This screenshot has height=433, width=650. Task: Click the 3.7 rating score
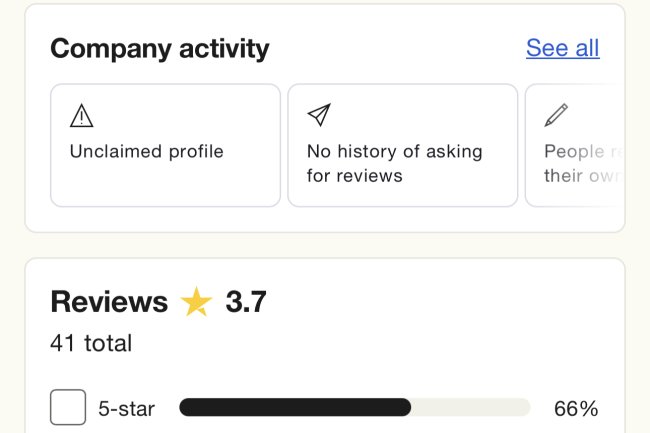pos(245,302)
